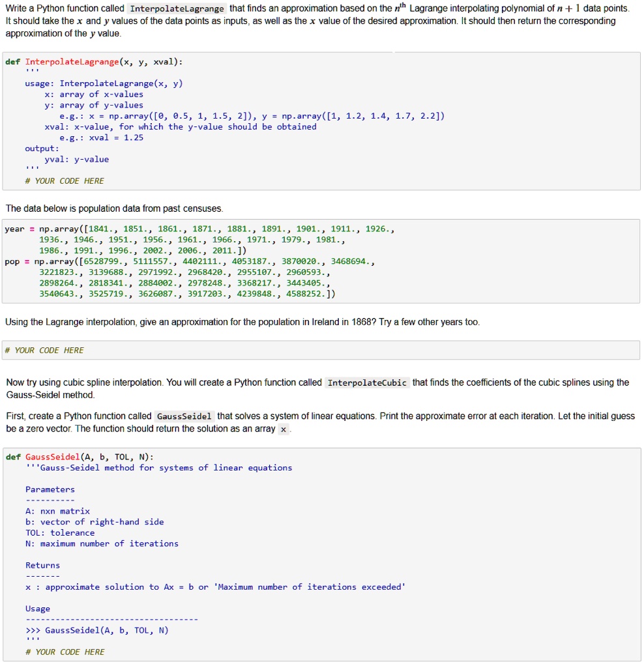Click the 'Now try using cubic spline interpolation' paragraph
Image resolution: width=644 pixels, height=664 pixels.
pyautogui.click(x=317, y=389)
